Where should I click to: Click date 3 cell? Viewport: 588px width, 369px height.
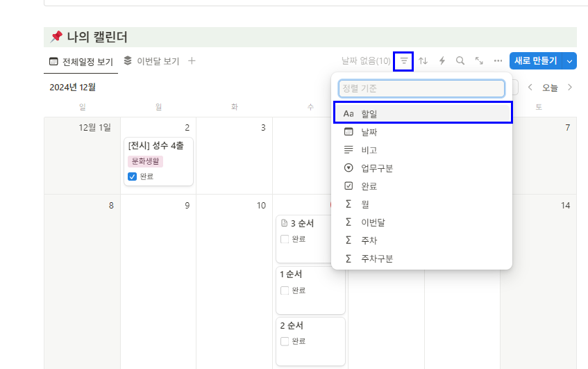coord(235,156)
